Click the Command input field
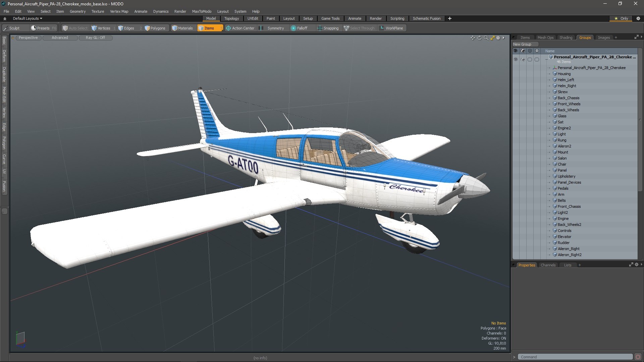The height and width of the screenshot is (362, 644). coord(575,357)
